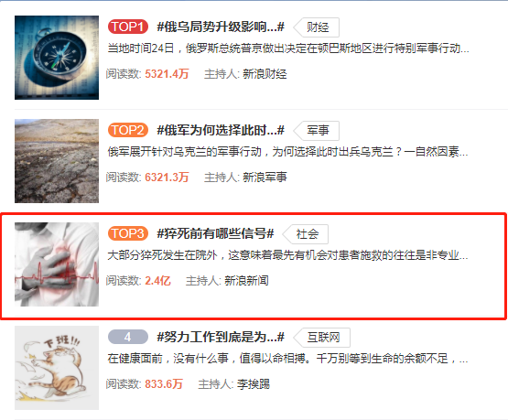Visit host 新浪军事 profile
Viewport: 508px width, 420px height.
pos(265,178)
